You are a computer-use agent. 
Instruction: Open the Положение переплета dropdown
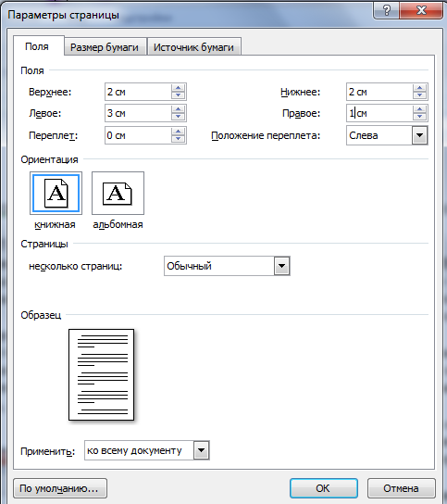[x=419, y=135]
